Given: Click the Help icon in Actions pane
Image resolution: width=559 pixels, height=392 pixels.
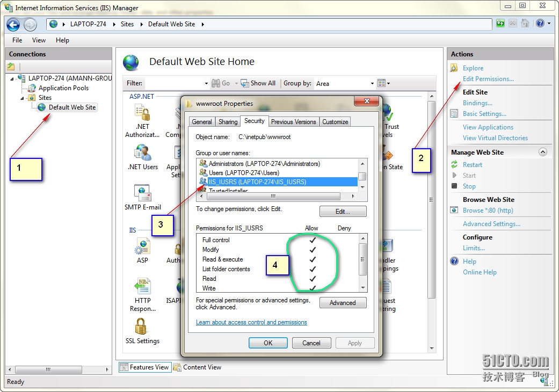Looking at the screenshot, I should 454,261.
